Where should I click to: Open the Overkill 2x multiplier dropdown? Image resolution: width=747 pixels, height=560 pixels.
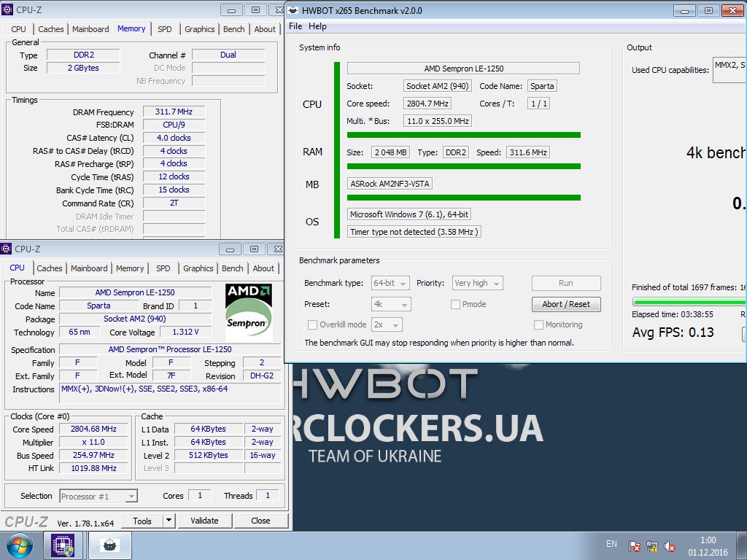pyautogui.click(x=387, y=324)
